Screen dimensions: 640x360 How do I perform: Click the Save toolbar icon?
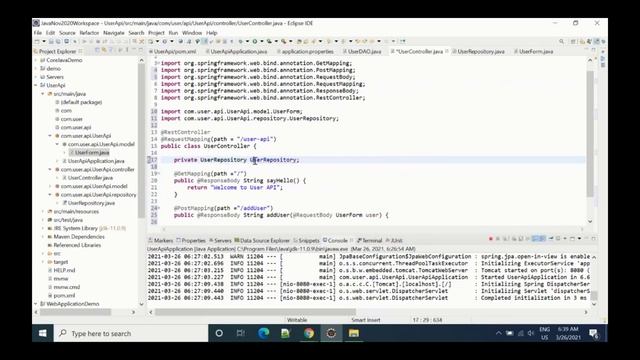(x=51, y=41)
